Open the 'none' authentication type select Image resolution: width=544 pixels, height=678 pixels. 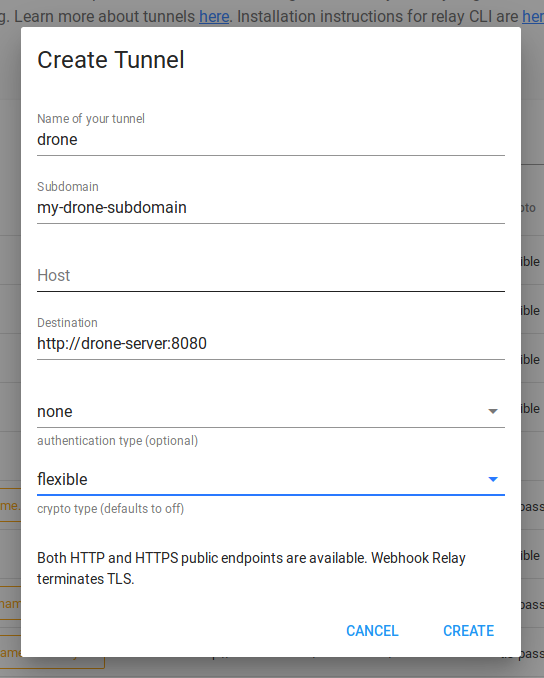(271, 411)
